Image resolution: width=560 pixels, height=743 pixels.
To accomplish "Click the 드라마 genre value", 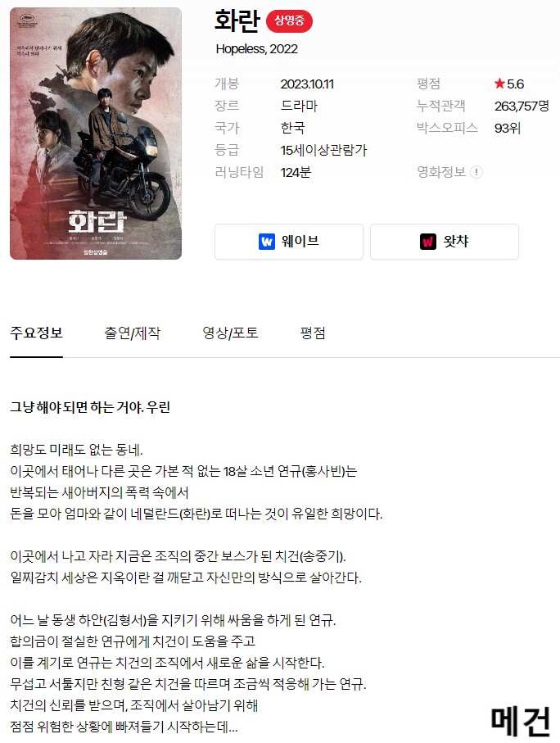I will (x=299, y=106).
